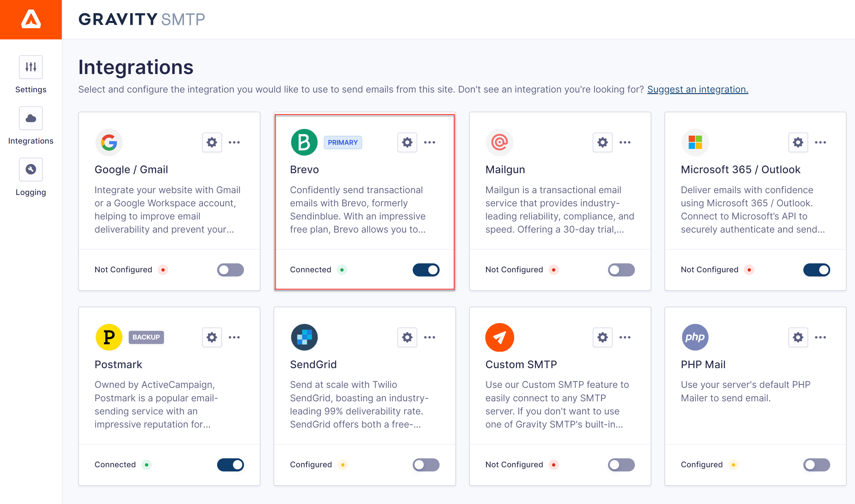
Task: Click the Google logo icon
Action: point(109,142)
